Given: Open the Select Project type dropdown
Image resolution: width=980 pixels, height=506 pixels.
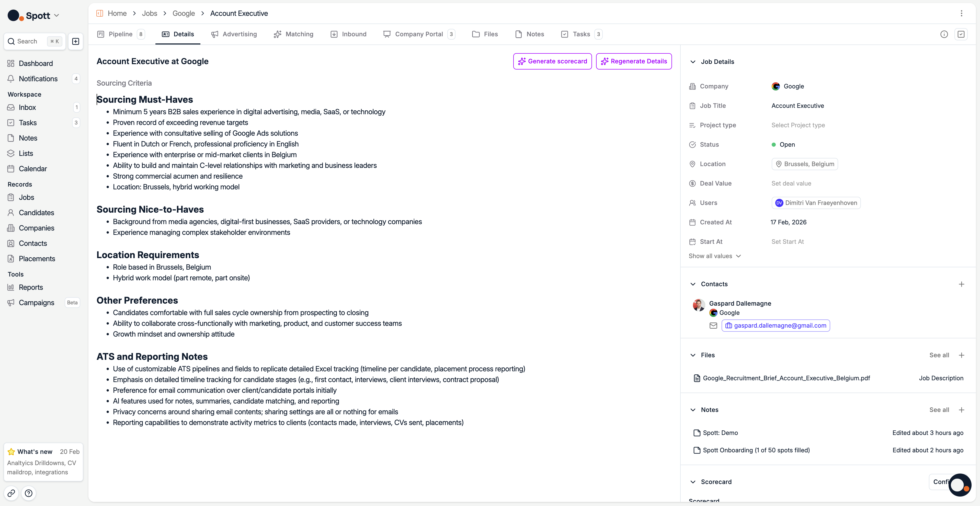Looking at the screenshot, I should (798, 125).
